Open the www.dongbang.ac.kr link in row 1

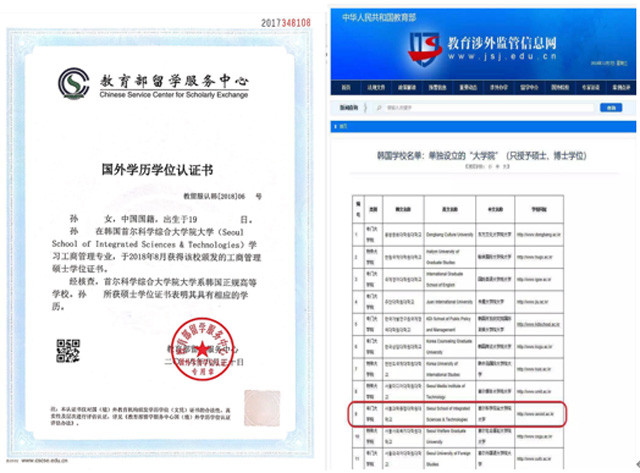click(539, 235)
